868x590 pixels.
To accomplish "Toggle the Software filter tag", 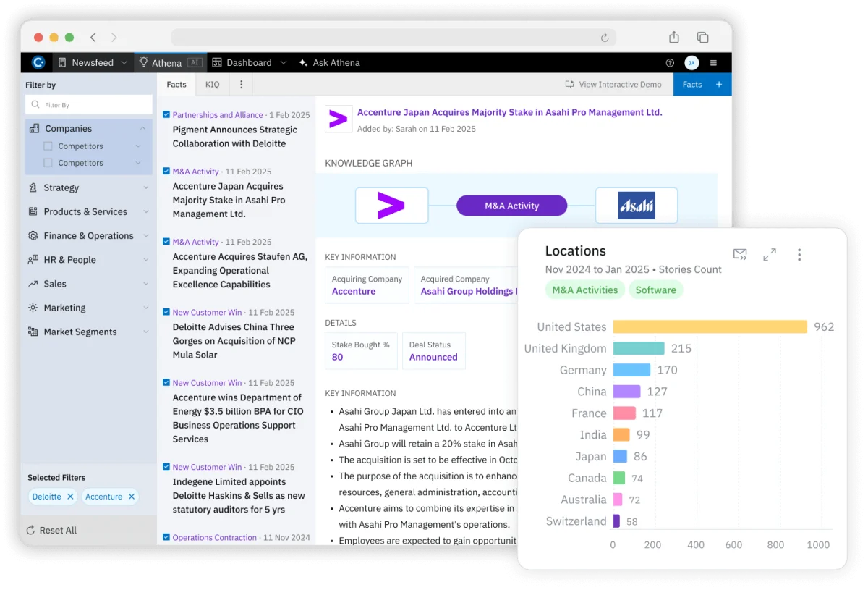I will coord(655,290).
